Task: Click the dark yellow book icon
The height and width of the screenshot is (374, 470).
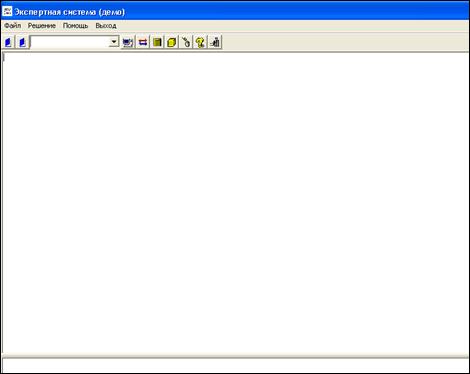Action: (x=157, y=42)
